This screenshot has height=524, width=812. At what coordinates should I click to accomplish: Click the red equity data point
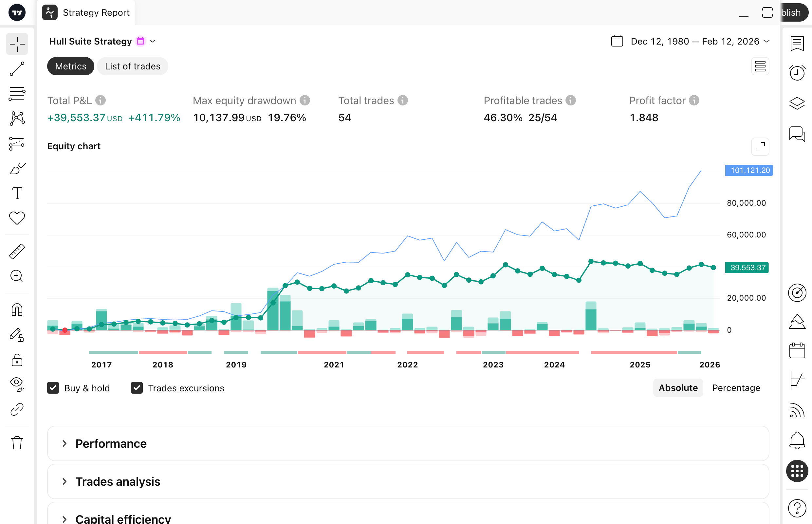click(x=65, y=330)
